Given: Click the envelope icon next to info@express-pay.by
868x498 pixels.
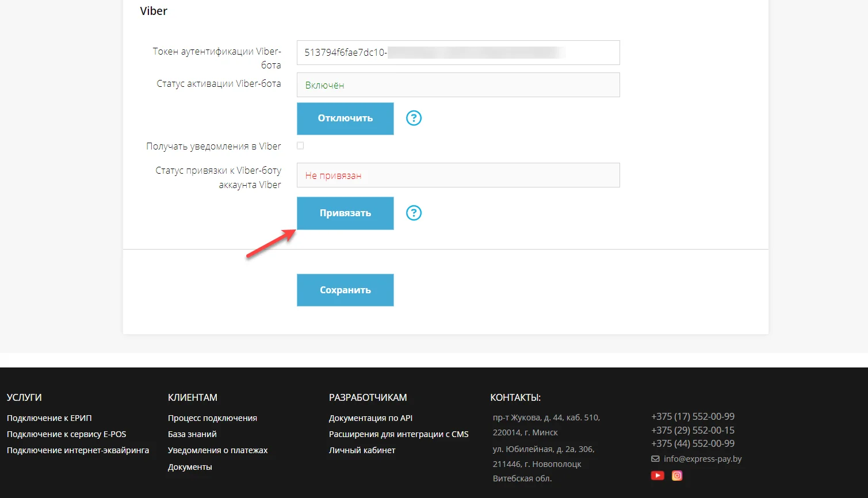Looking at the screenshot, I should pos(655,459).
